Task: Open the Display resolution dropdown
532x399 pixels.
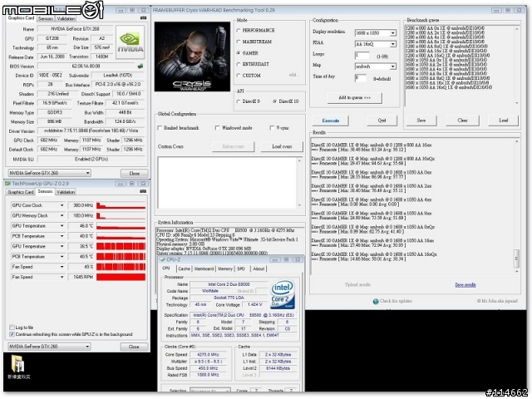Action: 392,33
